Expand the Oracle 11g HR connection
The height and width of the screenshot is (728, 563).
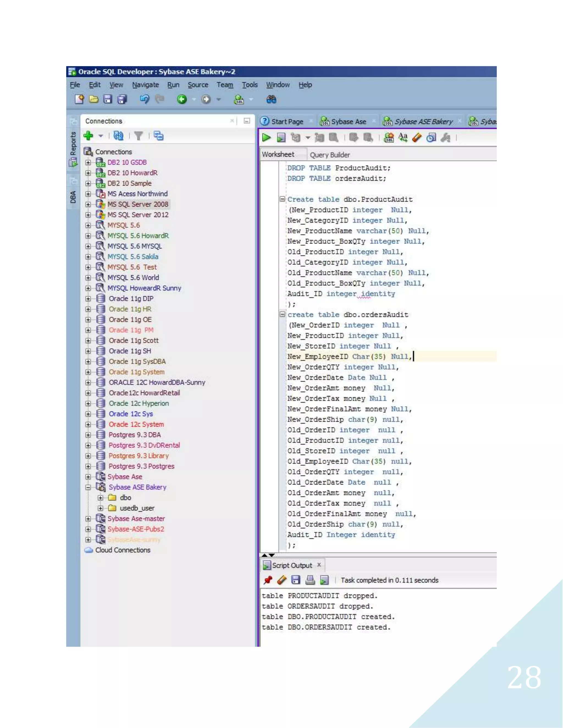coord(88,309)
